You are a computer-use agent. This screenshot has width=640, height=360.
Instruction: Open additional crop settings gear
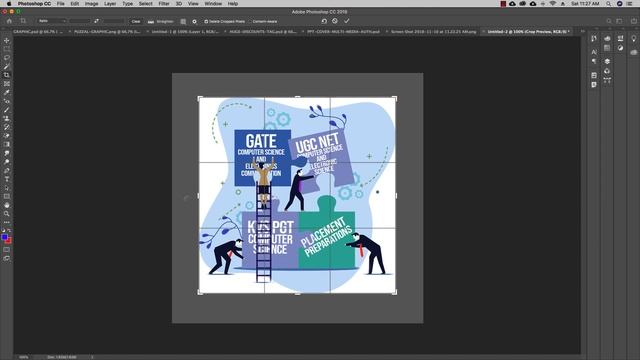[194, 21]
